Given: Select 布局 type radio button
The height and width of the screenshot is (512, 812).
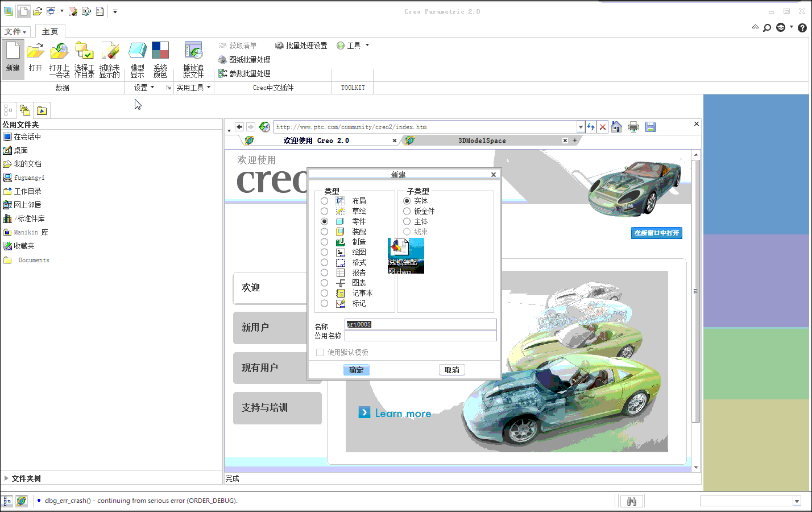Looking at the screenshot, I should pyautogui.click(x=324, y=201).
